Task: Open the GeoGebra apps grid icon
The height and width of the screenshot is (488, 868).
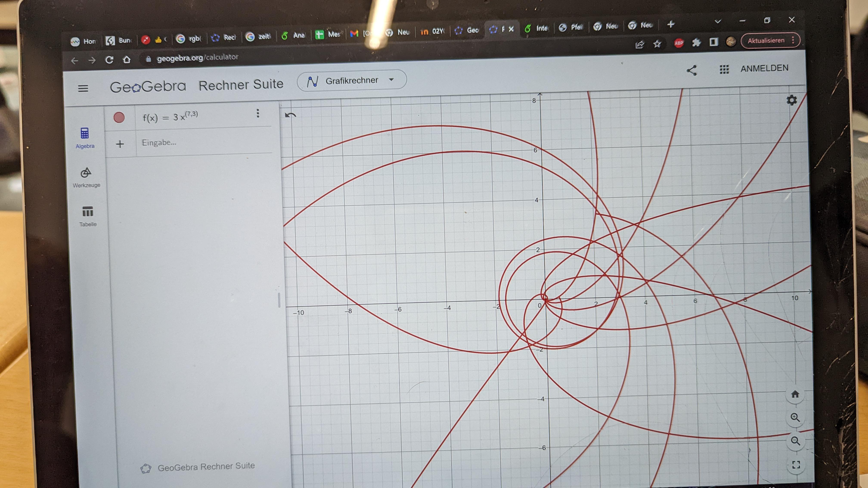Action: [x=724, y=69]
